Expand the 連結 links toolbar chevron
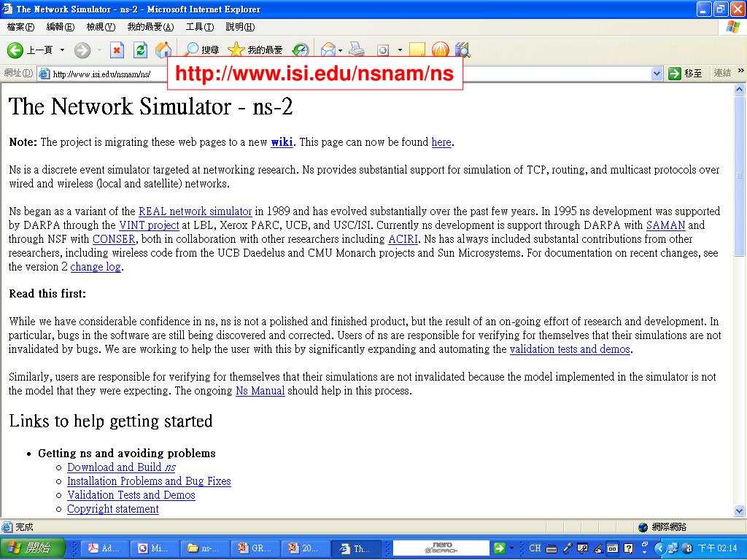This screenshot has height=560, width=747. (x=741, y=71)
